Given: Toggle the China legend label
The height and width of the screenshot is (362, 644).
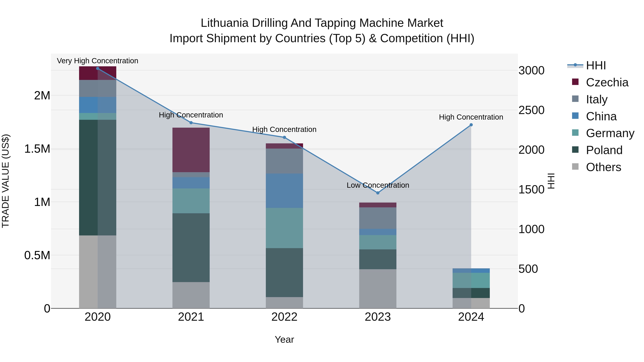Looking at the screenshot, I should tap(601, 116).
